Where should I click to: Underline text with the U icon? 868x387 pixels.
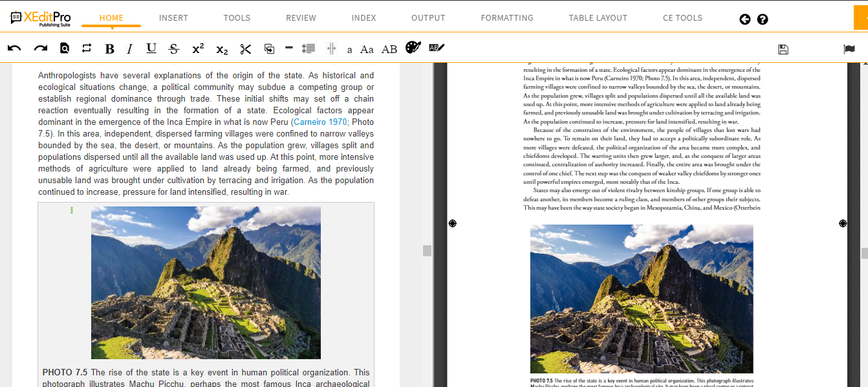coord(151,49)
